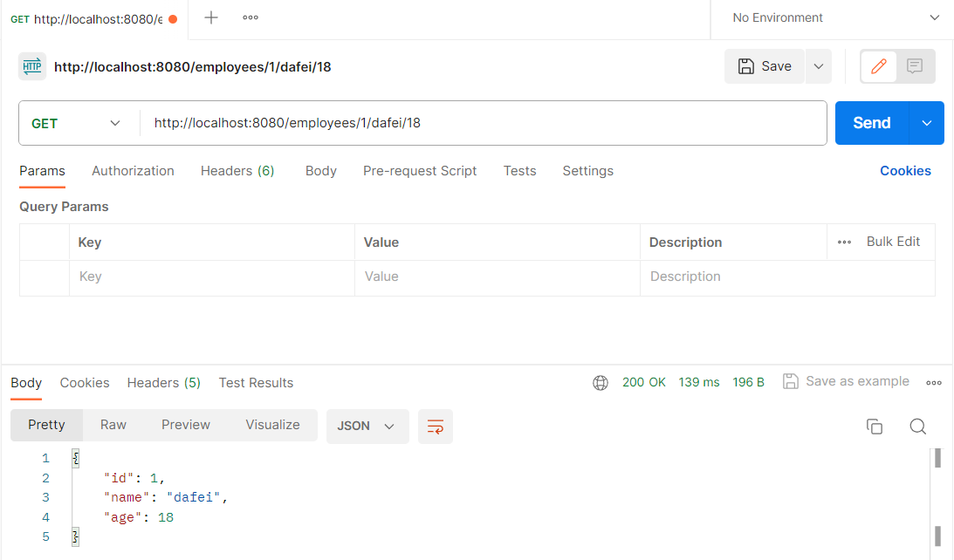Viewport: 954px width, 560px height.
Task: Open the Headers (6) request tab
Action: [237, 171]
